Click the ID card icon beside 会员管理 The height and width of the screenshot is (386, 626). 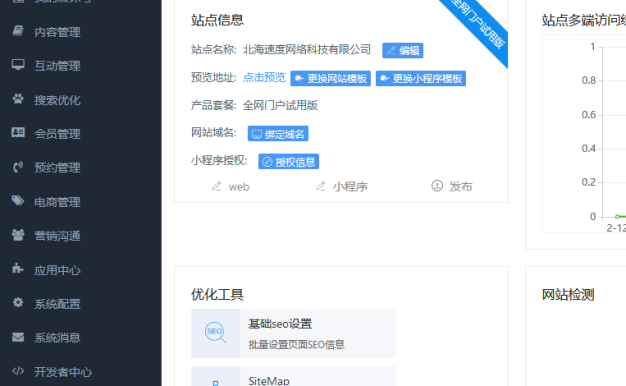pos(18,133)
